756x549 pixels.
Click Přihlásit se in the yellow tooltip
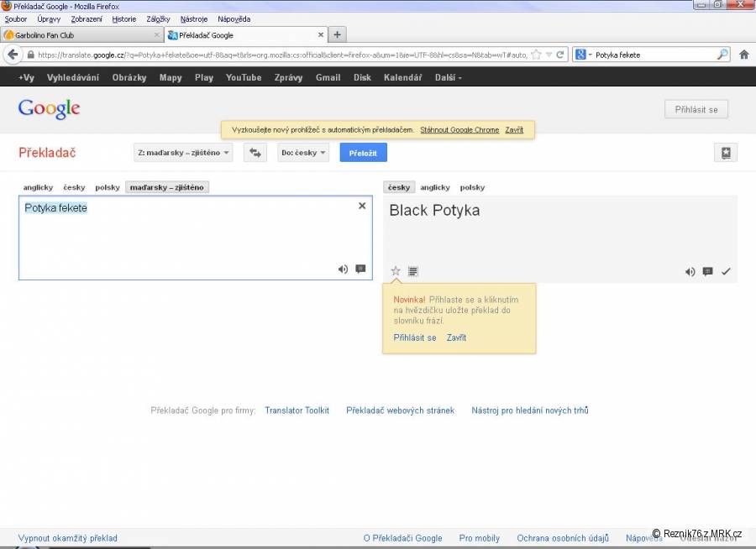[415, 338]
